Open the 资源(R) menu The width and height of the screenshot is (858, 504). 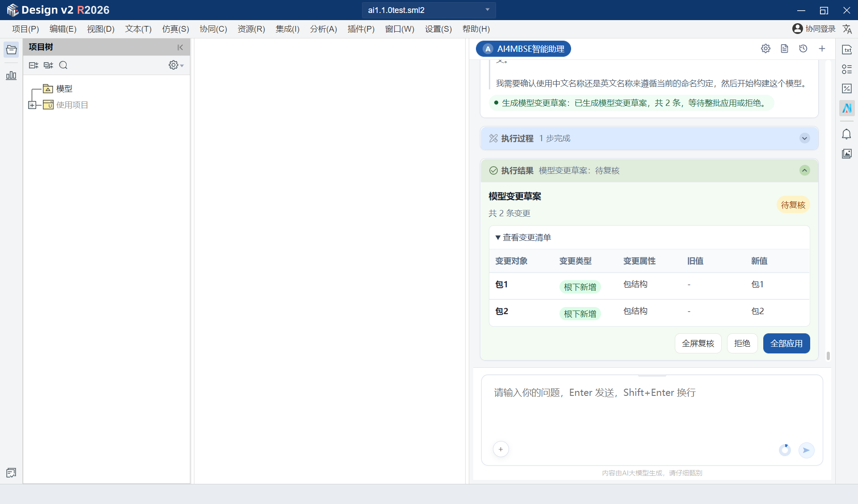click(251, 29)
